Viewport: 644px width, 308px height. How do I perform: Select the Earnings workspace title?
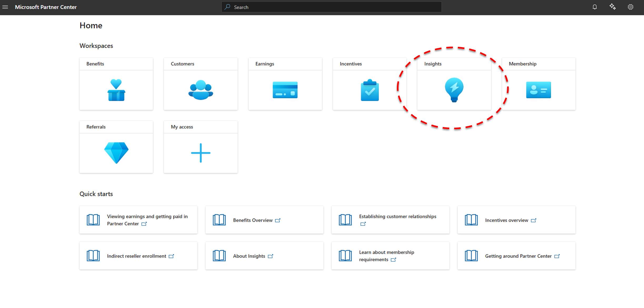pos(264,64)
